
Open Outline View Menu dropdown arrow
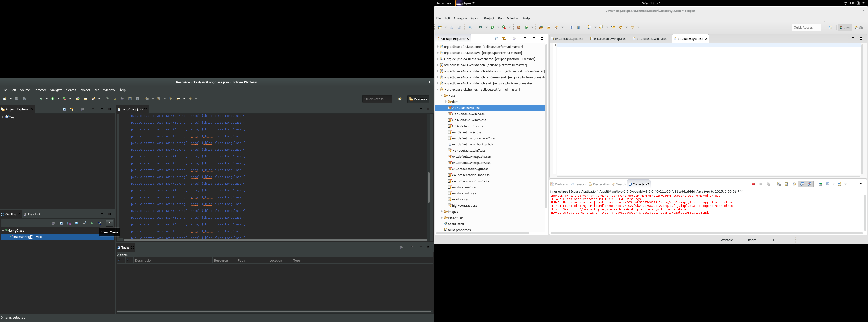(110, 223)
